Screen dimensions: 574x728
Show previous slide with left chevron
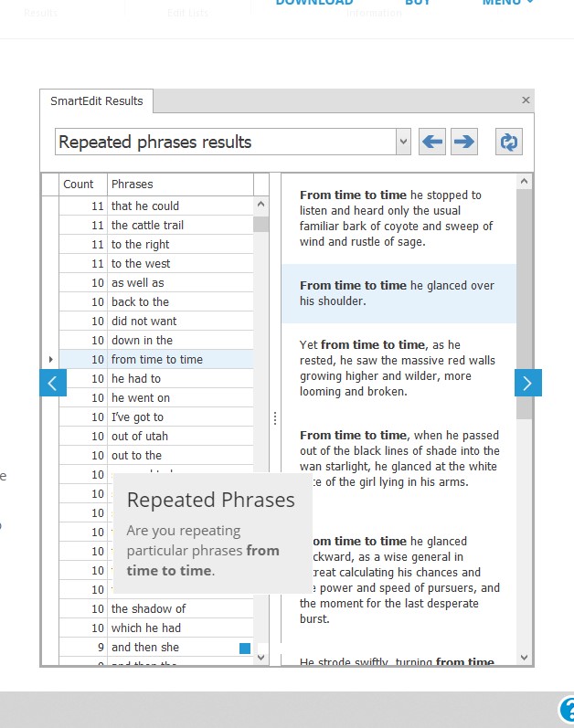tap(53, 383)
